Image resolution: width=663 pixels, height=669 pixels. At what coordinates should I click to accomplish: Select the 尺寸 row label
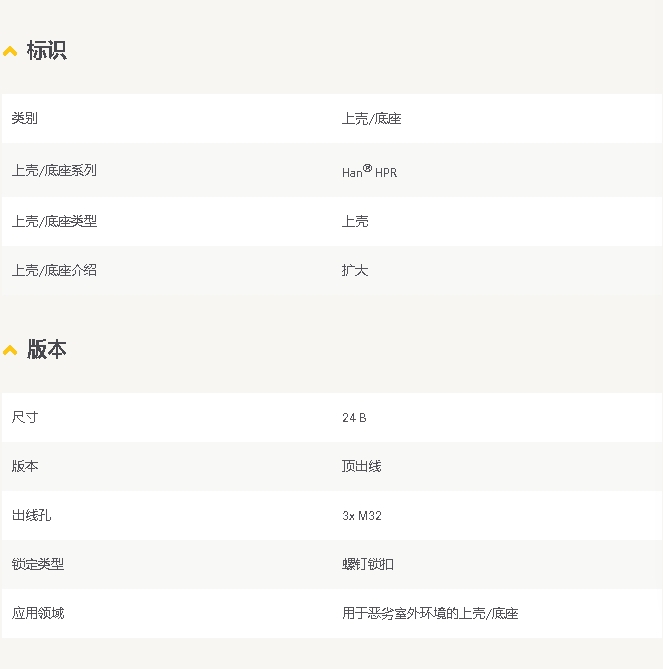click(25, 417)
